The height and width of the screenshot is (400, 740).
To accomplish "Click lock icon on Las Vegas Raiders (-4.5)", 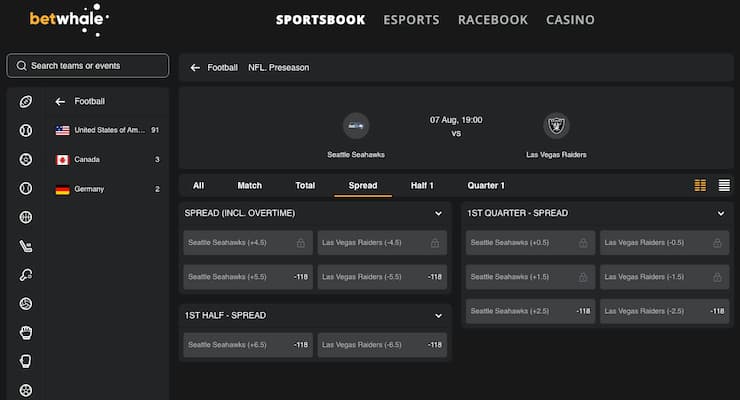I will (x=435, y=243).
